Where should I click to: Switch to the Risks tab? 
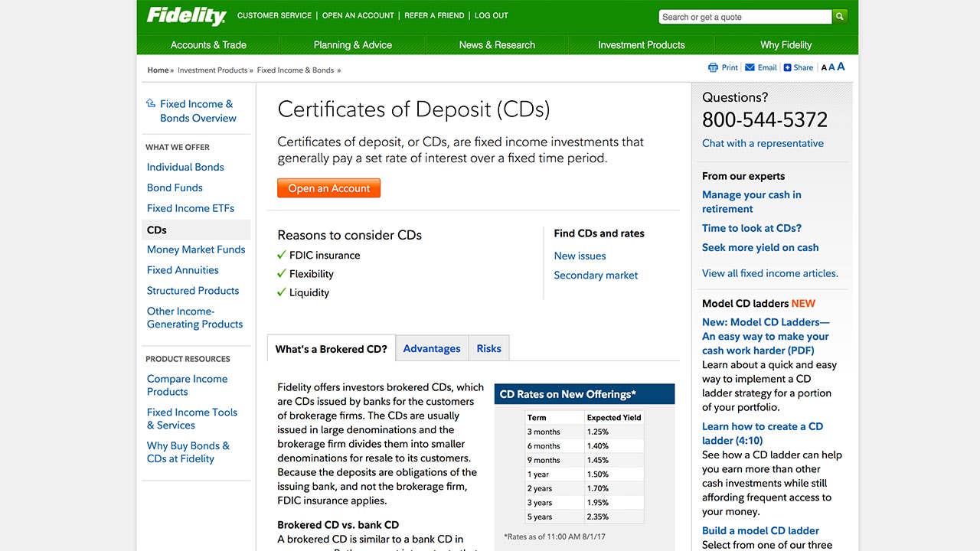[488, 348]
